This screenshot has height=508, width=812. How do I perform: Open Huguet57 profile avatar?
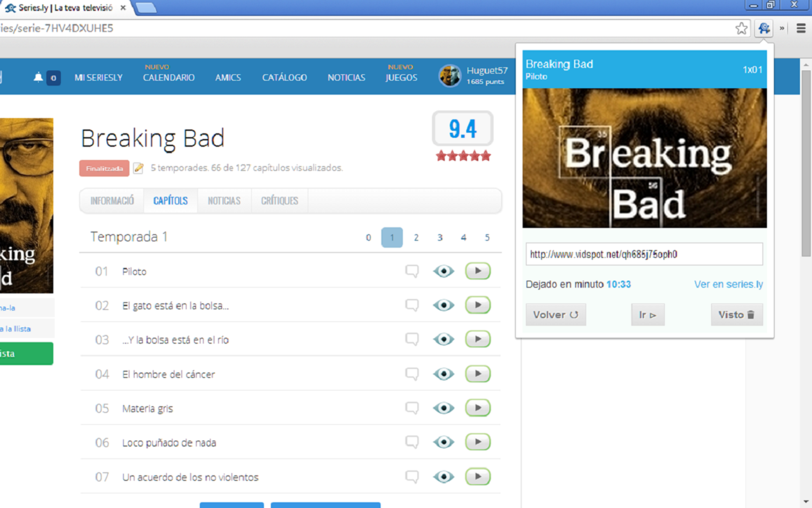450,76
